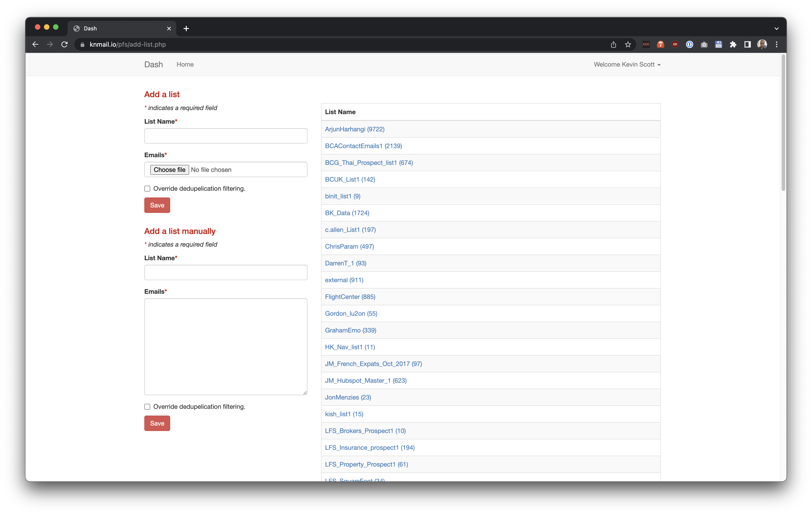The width and height of the screenshot is (812, 515).
Task: Expand the Welcome Kevin Scott dropdown
Action: (x=627, y=64)
